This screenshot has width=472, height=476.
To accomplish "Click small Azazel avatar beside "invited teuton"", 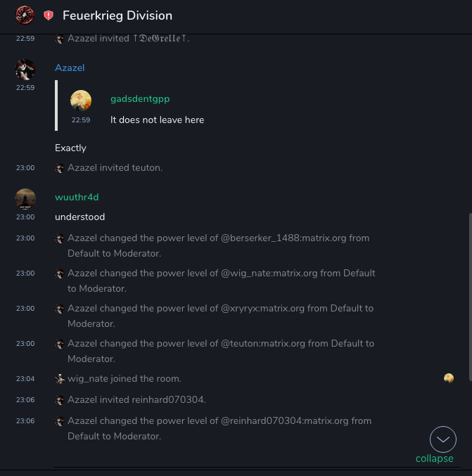I will tap(60, 168).
